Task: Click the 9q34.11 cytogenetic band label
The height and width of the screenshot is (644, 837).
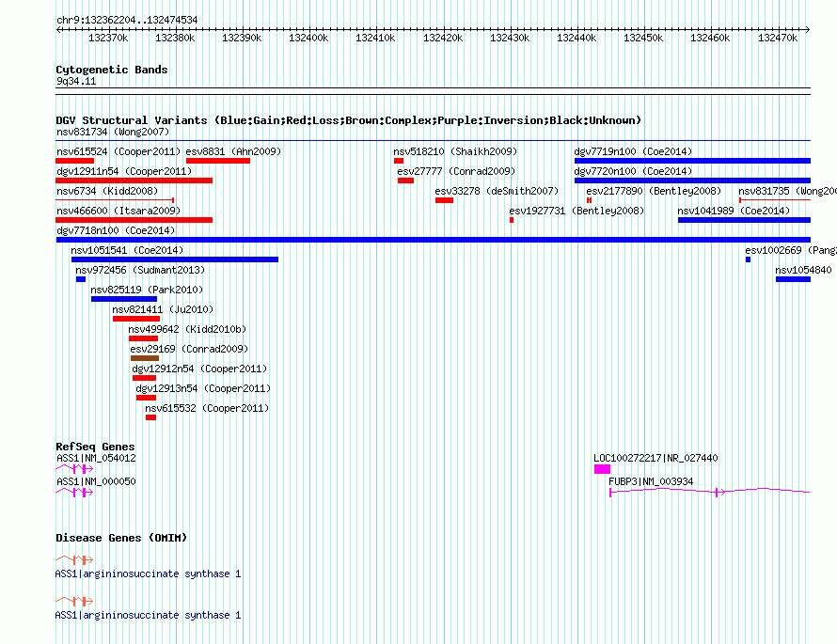Action: pos(76,81)
